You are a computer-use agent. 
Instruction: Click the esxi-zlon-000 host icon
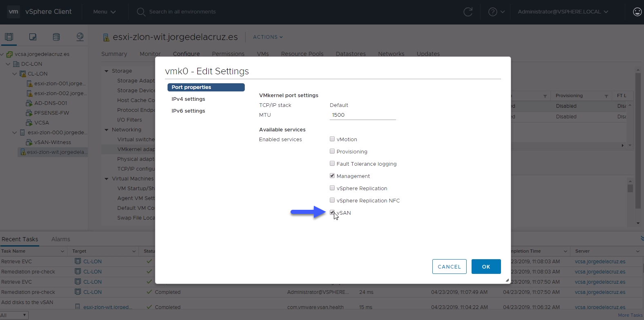point(23,133)
